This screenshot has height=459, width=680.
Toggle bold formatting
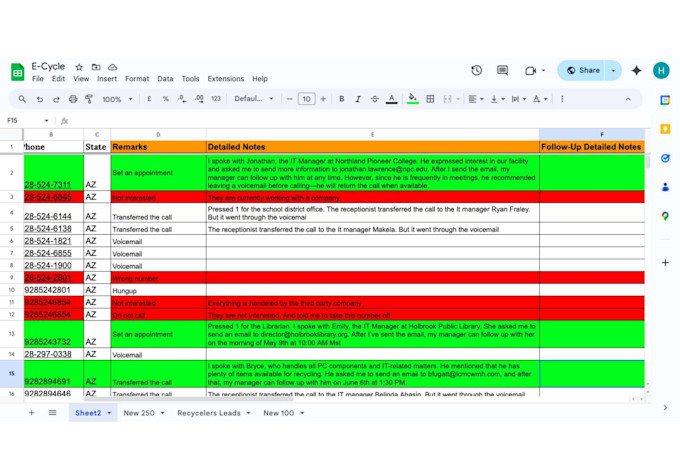point(342,99)
